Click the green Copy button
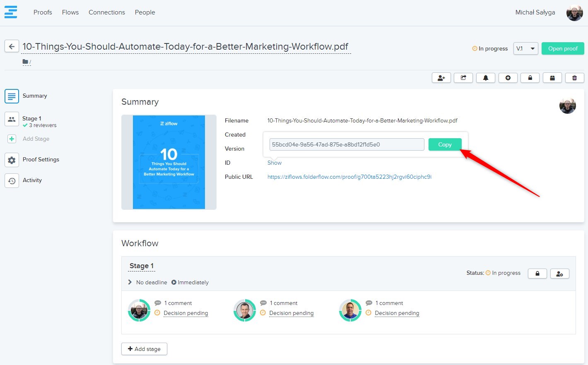 click(x=445, y=144)
